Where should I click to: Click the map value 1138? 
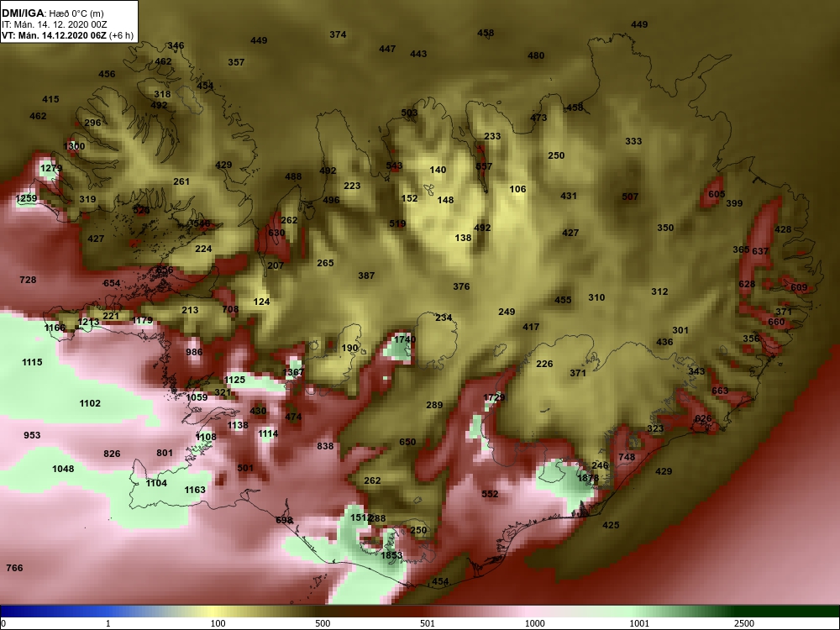click(238, 425)
